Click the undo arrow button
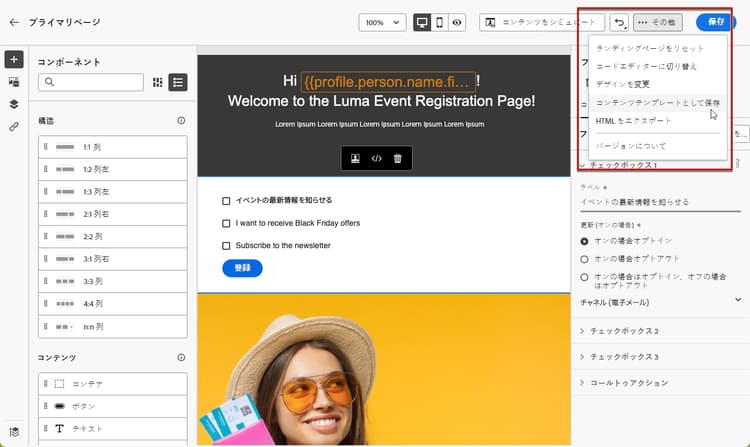 (619, 22)
